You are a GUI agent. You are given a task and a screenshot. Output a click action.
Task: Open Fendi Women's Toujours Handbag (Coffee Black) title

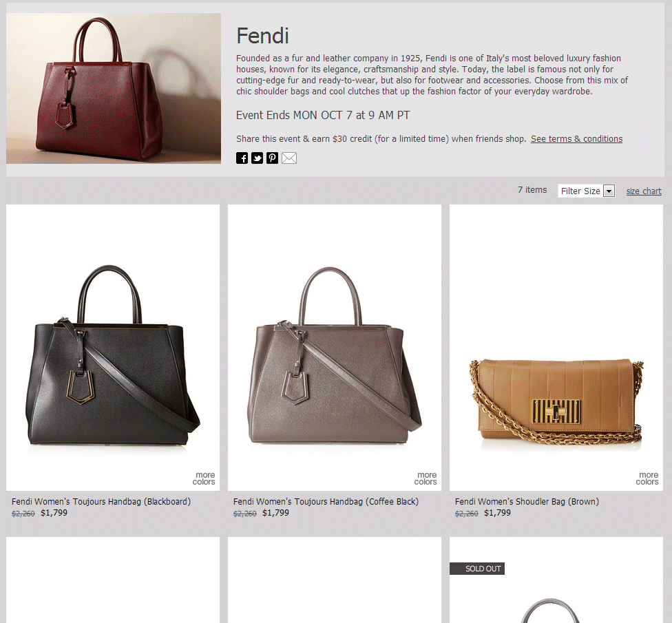pos(326,501)
